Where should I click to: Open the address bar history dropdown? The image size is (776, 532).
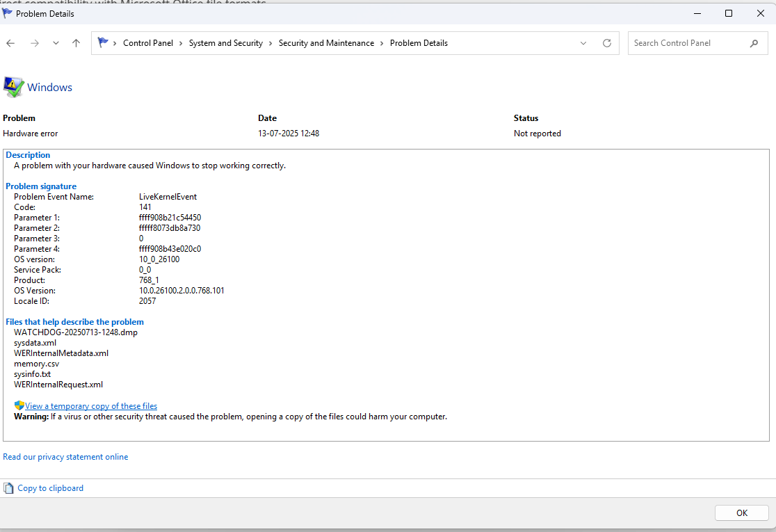tap(583, 44)
